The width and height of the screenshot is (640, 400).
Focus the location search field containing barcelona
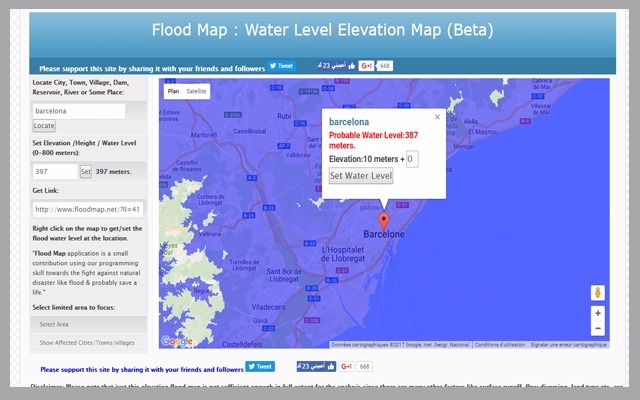(x=78, y=111)
